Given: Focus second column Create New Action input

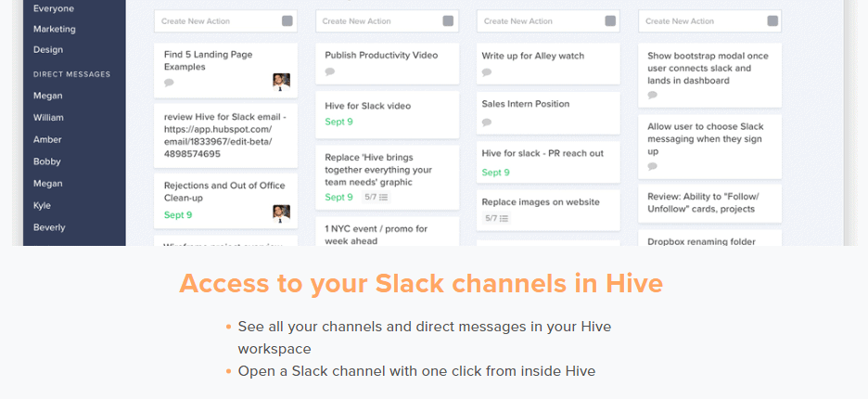Looking at the screenshot, I should point(387,21).
